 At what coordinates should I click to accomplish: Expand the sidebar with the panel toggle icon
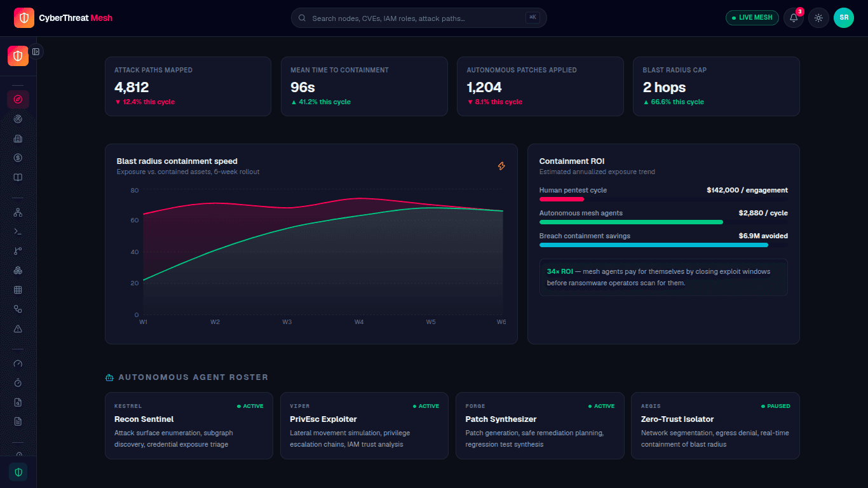tap(36, 51)
